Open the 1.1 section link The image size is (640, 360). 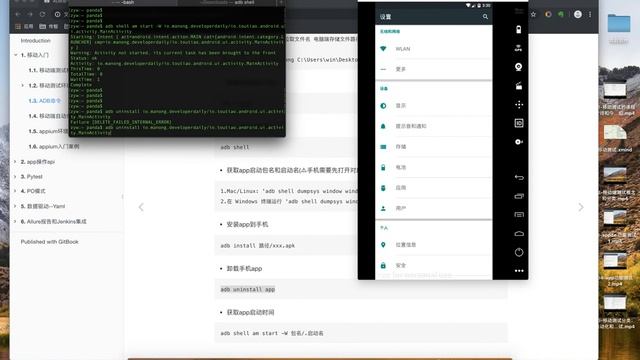coord(48,70)
